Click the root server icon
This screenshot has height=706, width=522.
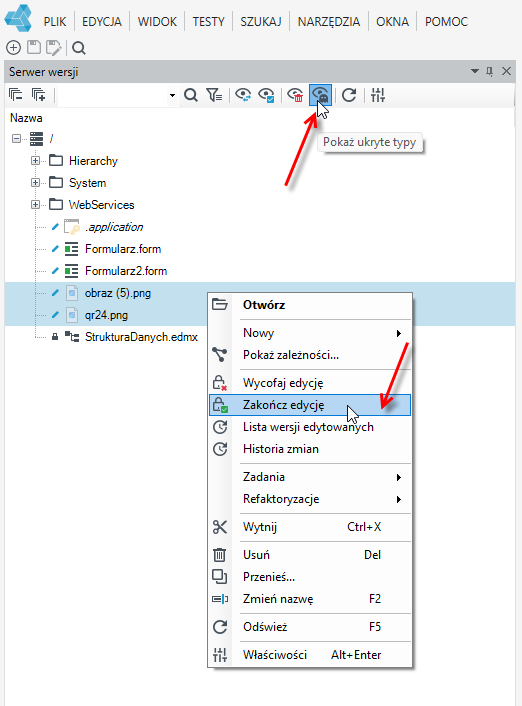point(36,138)
